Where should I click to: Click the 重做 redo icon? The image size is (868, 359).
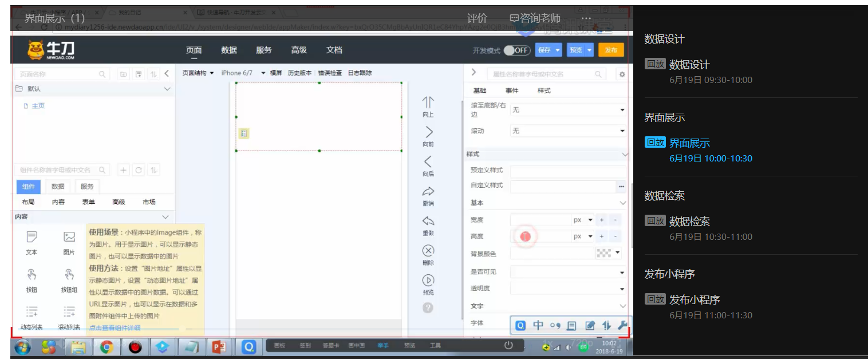pyautogui.click(x=428, y=222)
